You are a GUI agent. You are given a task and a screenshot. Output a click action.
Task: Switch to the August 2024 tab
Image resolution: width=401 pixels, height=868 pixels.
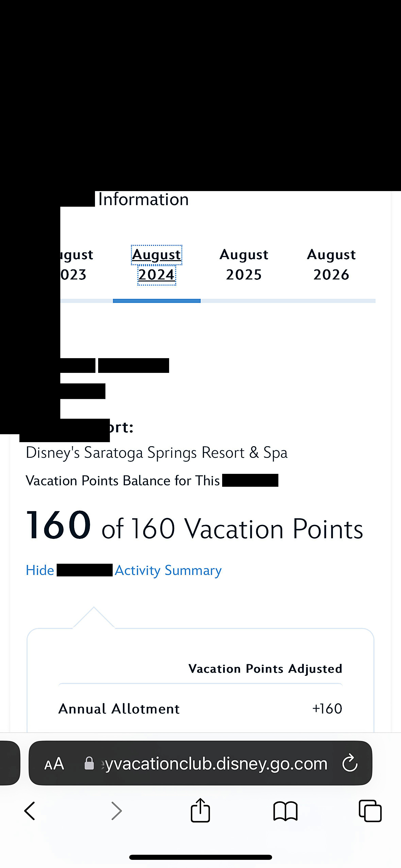click(156, 265)
